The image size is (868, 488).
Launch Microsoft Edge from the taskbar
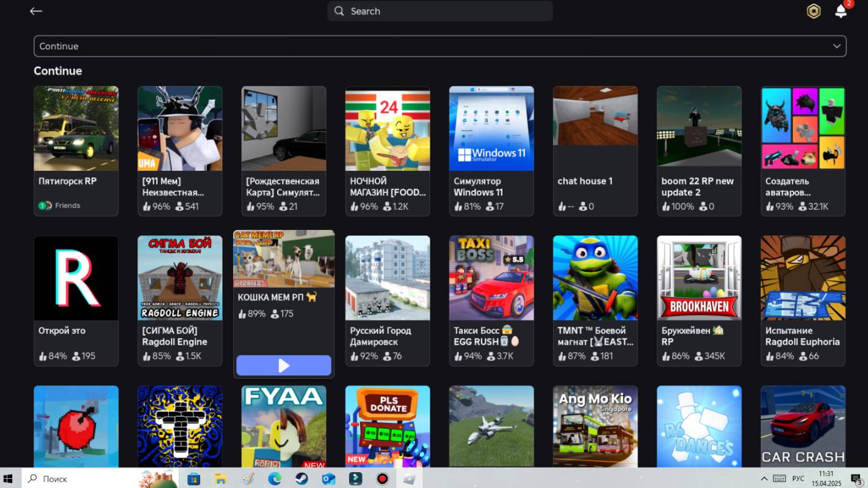click(274, 479)
